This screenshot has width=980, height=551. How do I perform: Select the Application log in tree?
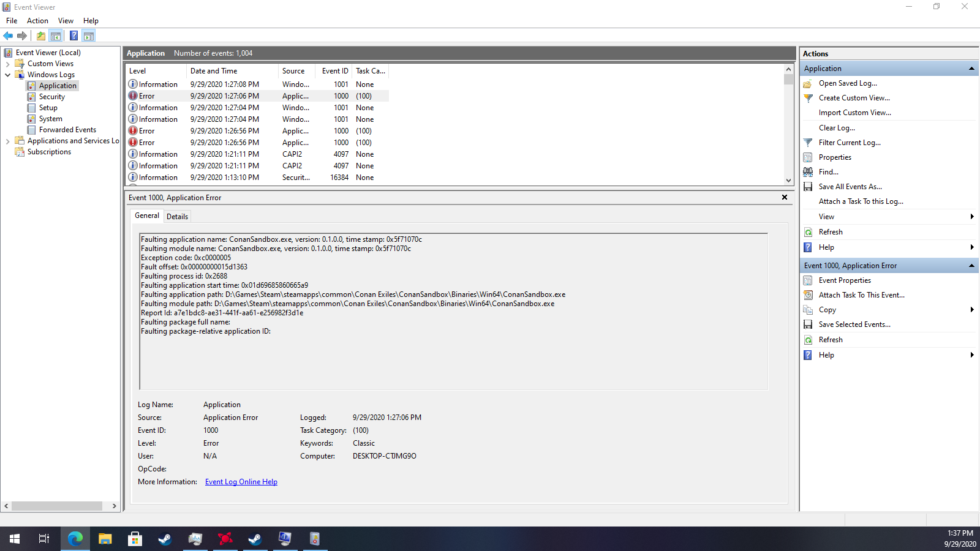point(58,86)
